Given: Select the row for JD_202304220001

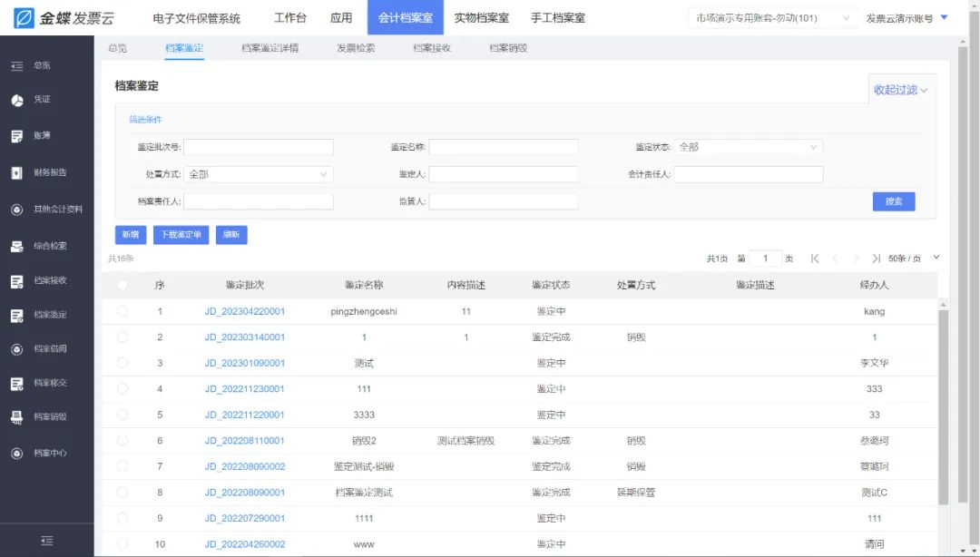Looking at the screenshot, I should [x=122, y=311].
